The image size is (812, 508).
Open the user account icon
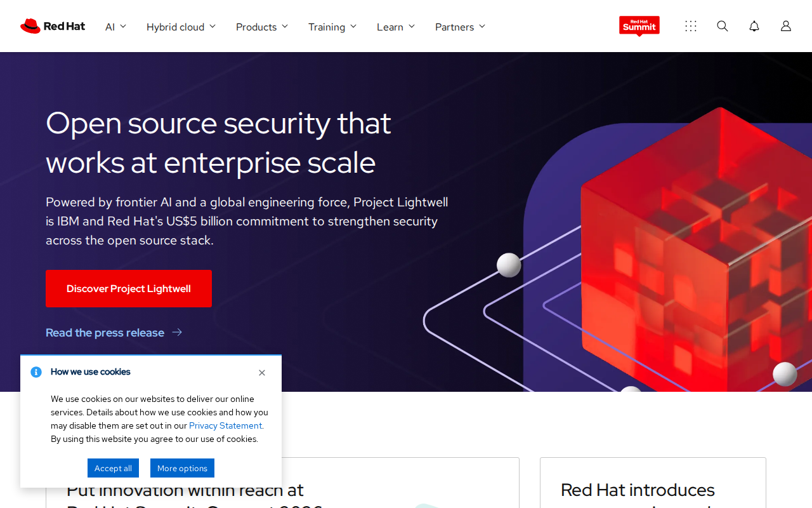point(786,26)
